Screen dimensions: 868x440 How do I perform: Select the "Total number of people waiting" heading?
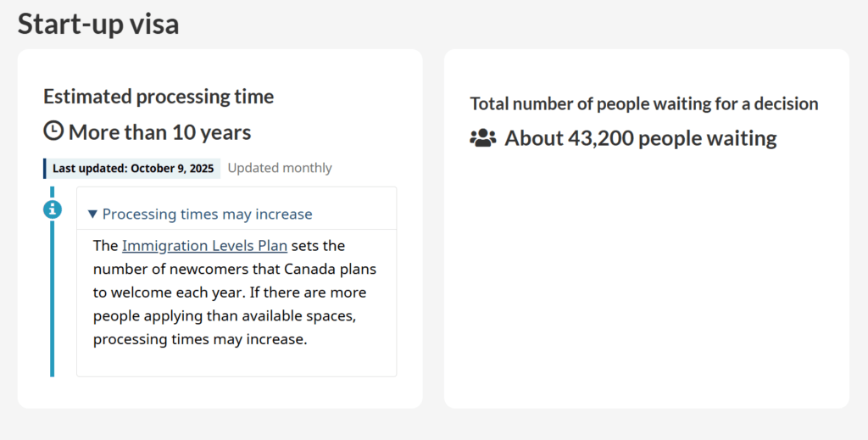tap(644, 103)
